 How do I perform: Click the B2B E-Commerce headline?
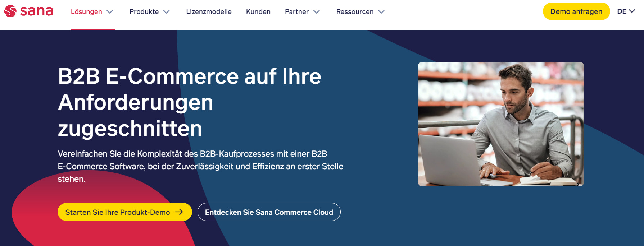[x=190, y=102]
